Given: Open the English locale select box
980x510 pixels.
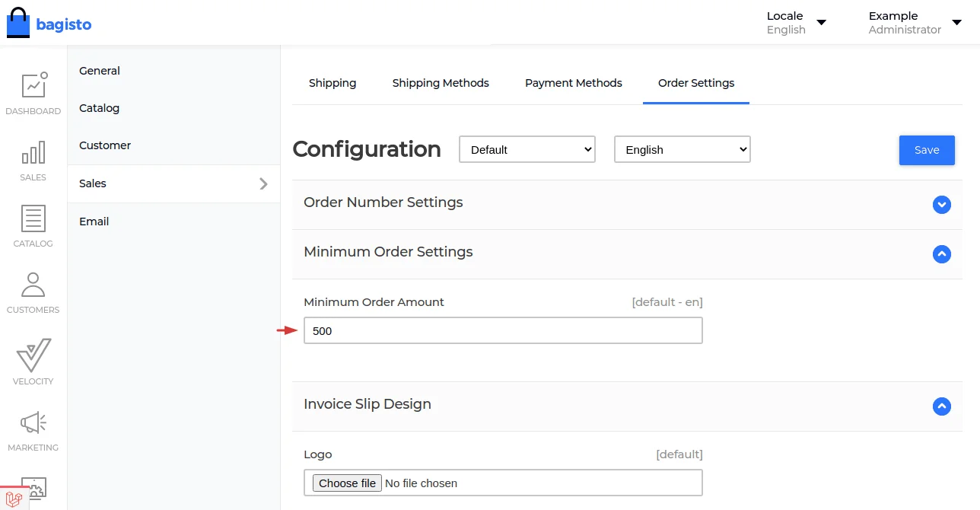Looking at the screenshot, I should point(682,149).
